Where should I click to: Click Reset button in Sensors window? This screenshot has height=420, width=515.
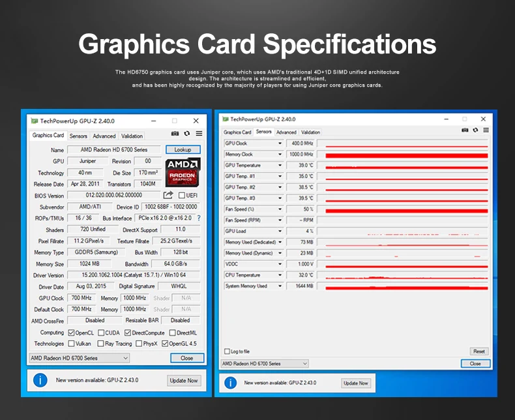[x=479, y=352]
